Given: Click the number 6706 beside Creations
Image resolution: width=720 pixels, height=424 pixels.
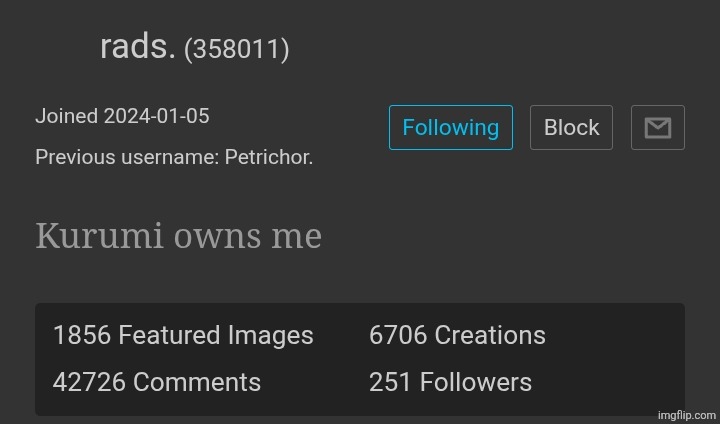Looking at the screenshot, I should 398,335.
